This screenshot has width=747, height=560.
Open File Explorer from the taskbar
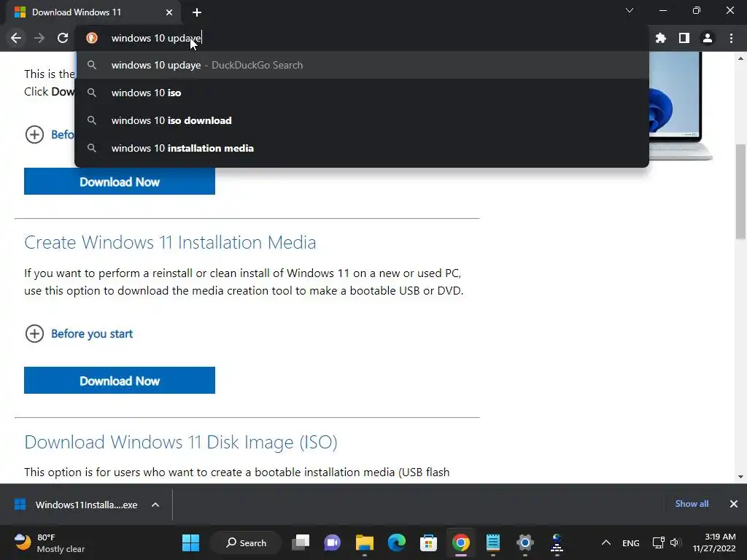[x=365, y=542]
